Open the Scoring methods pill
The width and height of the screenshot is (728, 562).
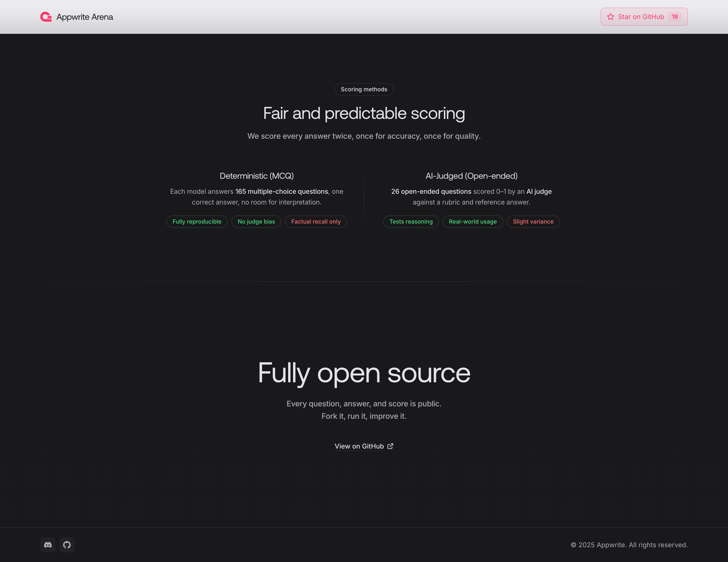pyautogui.click(x=364, y=89)
